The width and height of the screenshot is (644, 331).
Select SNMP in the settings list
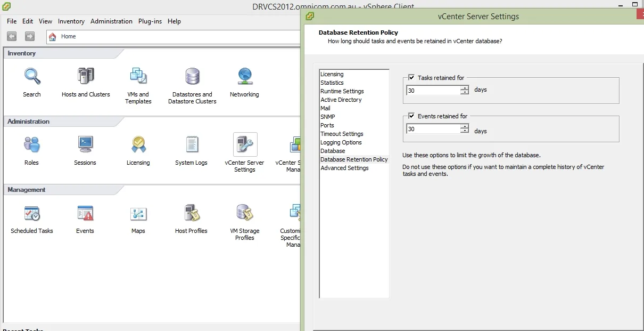click(x=328, y=117)
